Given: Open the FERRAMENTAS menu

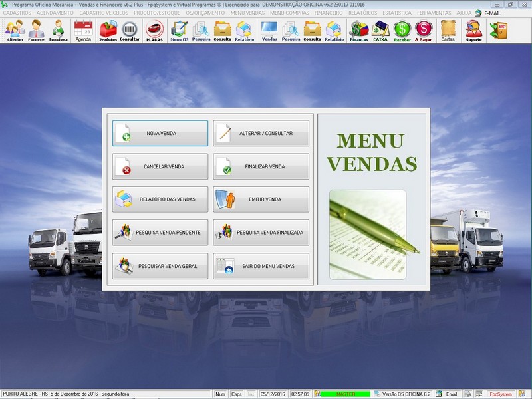Looking at the screenshot, I should point(434,13).
